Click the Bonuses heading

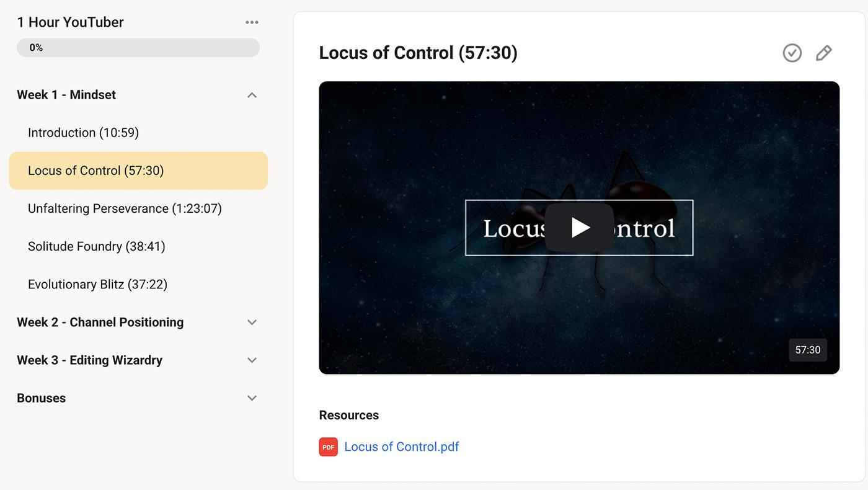pos(42,398)
